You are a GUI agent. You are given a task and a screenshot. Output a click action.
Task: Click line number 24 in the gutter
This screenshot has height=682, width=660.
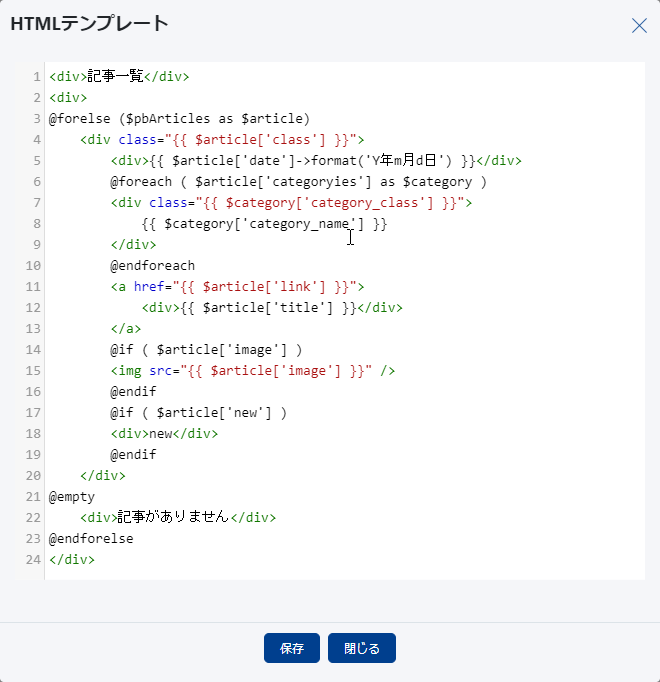point(35,560)
